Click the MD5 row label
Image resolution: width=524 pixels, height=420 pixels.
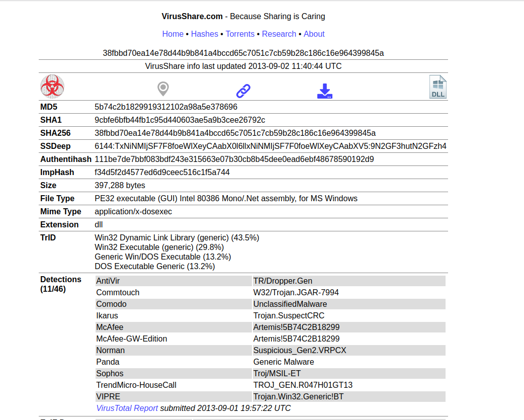click(x=49, y=107)
